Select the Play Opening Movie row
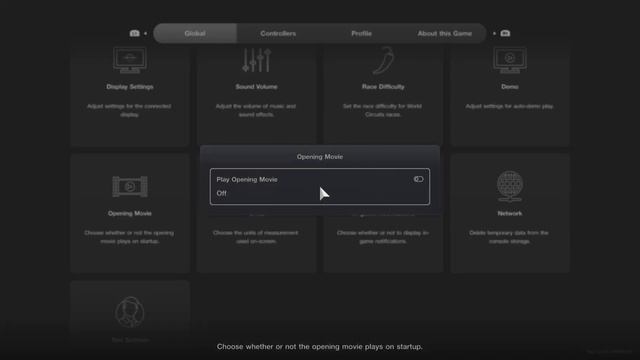640x360 pixels. 320,187
